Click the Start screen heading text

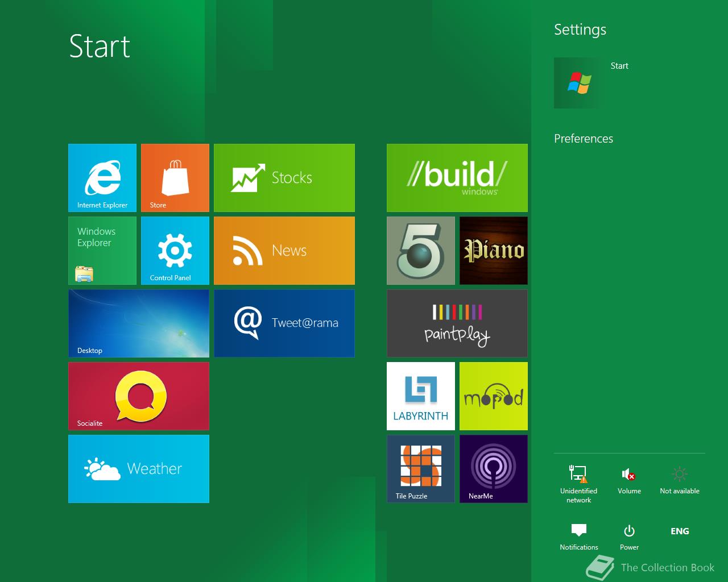click(x=100, y=47)
